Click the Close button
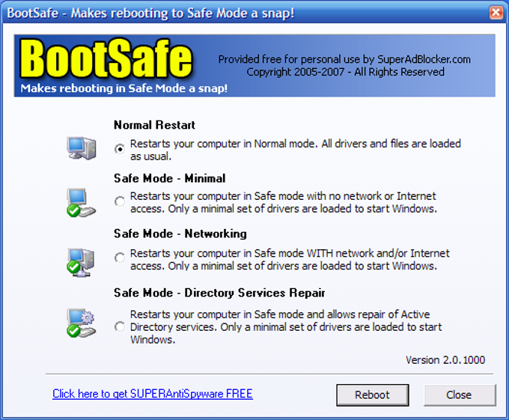The image size is (509, 420). click(x=459, y=395)
